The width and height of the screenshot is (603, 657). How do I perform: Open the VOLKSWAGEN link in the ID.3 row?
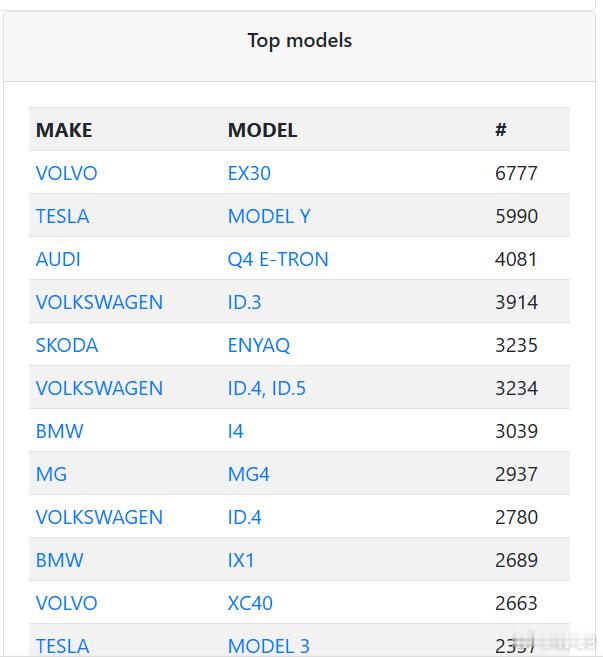click(99, 302)
